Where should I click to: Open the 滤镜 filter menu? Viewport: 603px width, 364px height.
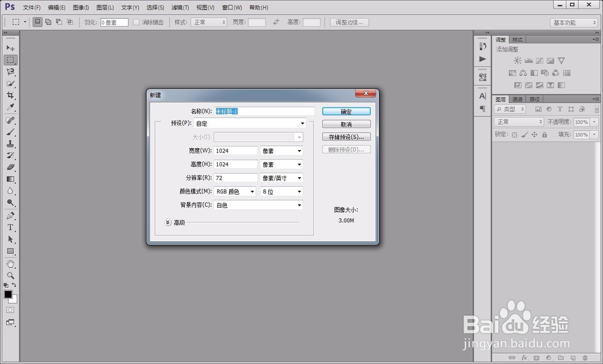pos(179,7)
